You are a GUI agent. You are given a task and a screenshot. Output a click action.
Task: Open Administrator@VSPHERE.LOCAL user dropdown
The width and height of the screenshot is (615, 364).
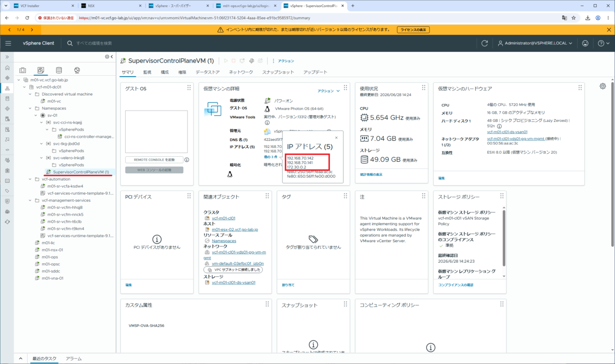[x=536, y=44]
